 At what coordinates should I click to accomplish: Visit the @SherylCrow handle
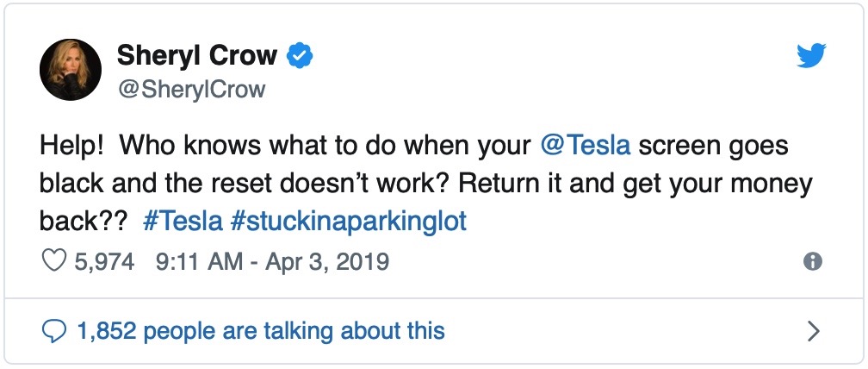tap(191, 89)
